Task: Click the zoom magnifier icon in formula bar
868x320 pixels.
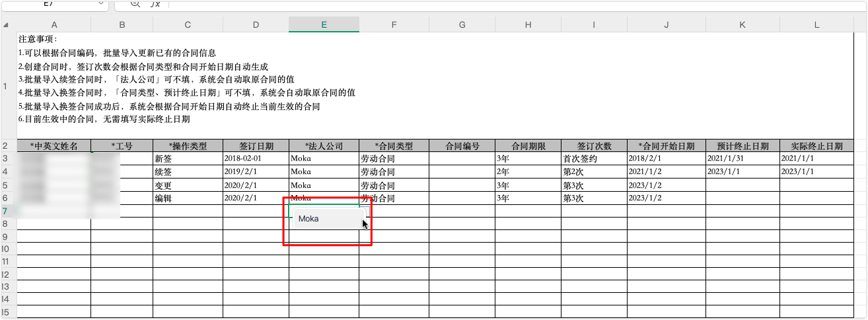Action: coord(135,3)
